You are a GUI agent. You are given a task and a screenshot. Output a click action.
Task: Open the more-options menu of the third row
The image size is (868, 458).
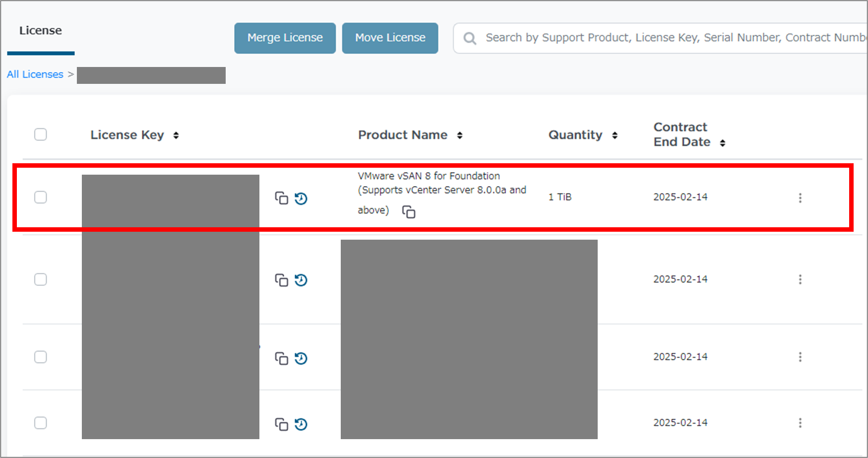point(800,357)
